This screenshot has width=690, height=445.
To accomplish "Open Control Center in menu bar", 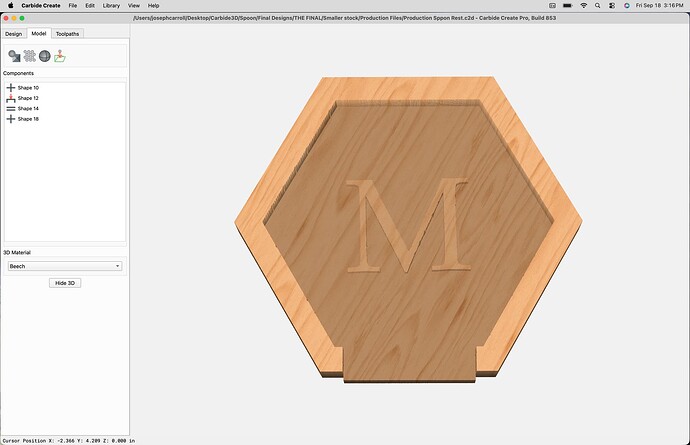I will coord(612,6).
